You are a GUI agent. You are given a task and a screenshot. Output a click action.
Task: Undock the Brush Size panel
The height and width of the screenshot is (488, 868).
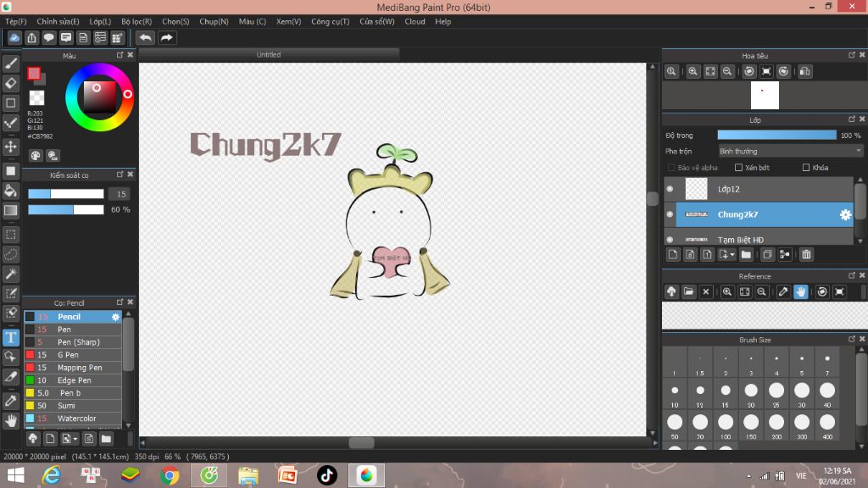pos(851,339)
